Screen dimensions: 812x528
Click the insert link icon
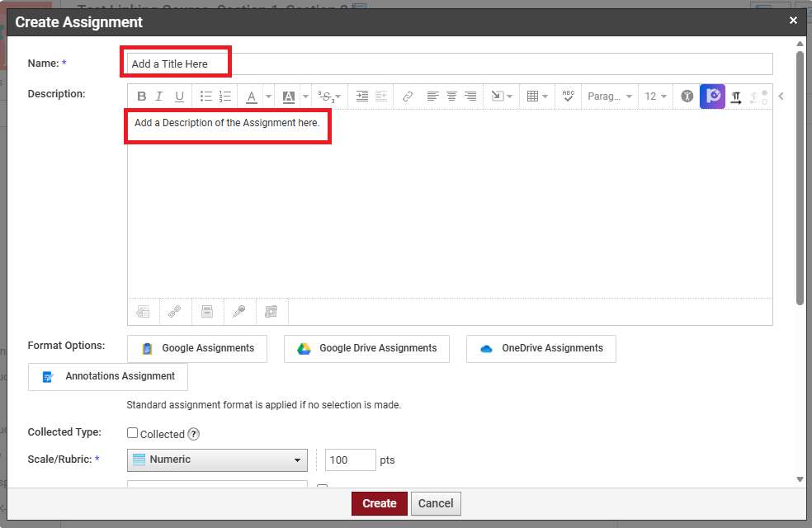[408, 97]
